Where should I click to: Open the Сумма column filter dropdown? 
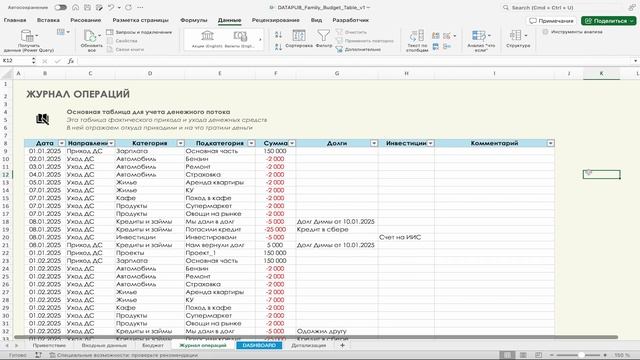pos(292,143)
